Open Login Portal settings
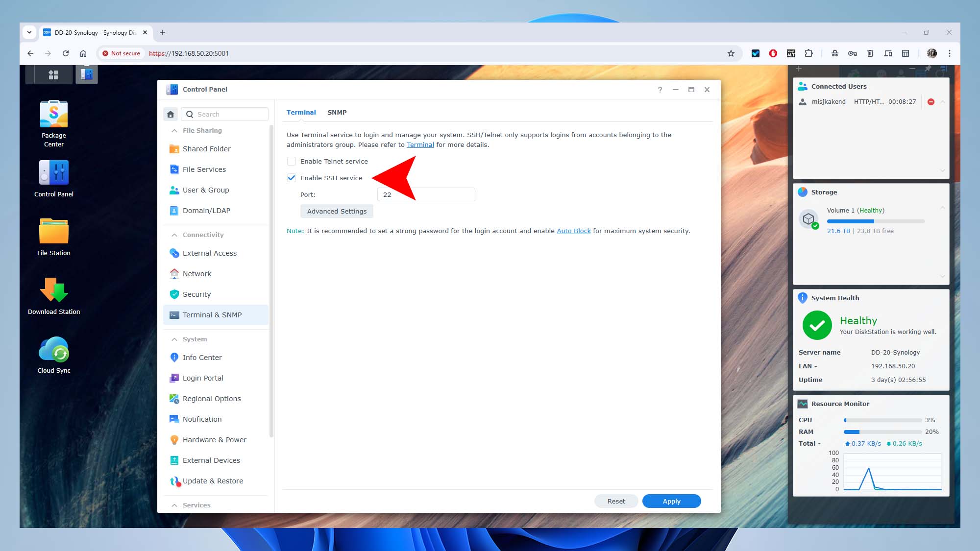 216,378
